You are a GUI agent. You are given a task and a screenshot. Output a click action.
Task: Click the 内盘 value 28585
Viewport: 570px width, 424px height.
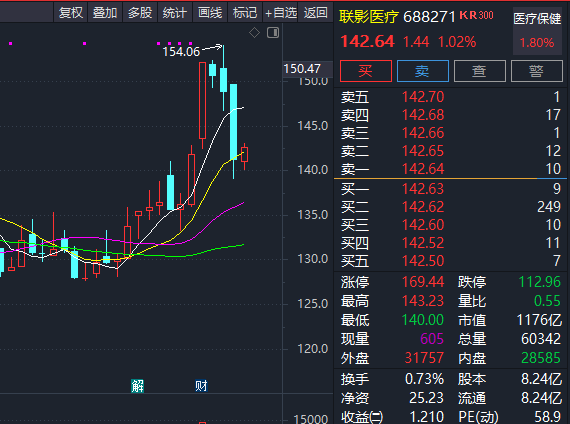click(541, 358)
